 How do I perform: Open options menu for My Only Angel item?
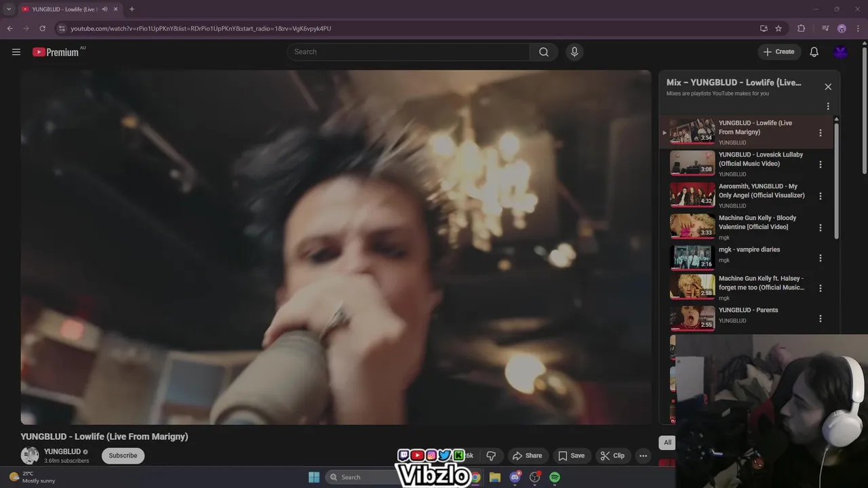point(821,196)
